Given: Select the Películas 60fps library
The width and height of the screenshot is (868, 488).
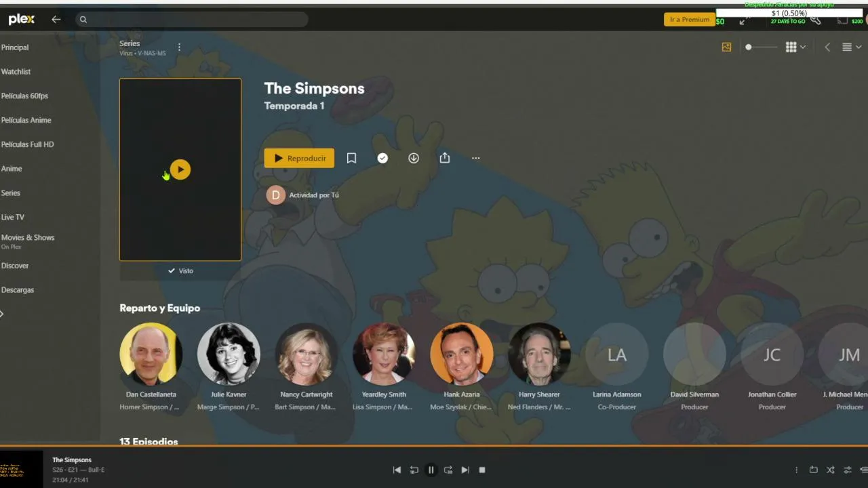Looking at the screenshot, I should click(x=24, y=96).
